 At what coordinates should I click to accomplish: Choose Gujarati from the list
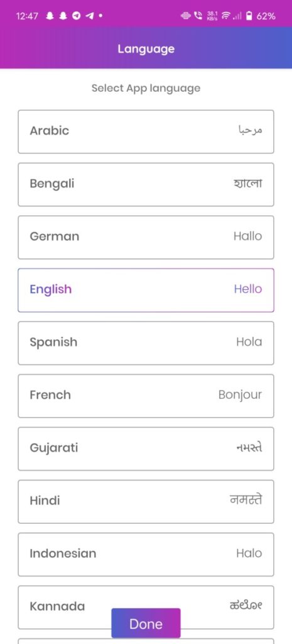146,448
